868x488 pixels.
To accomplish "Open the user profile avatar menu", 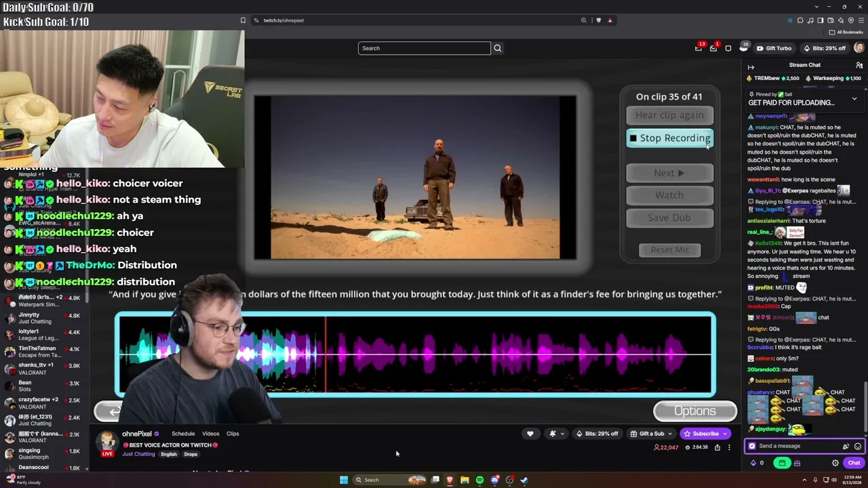I will pos(859,48).
